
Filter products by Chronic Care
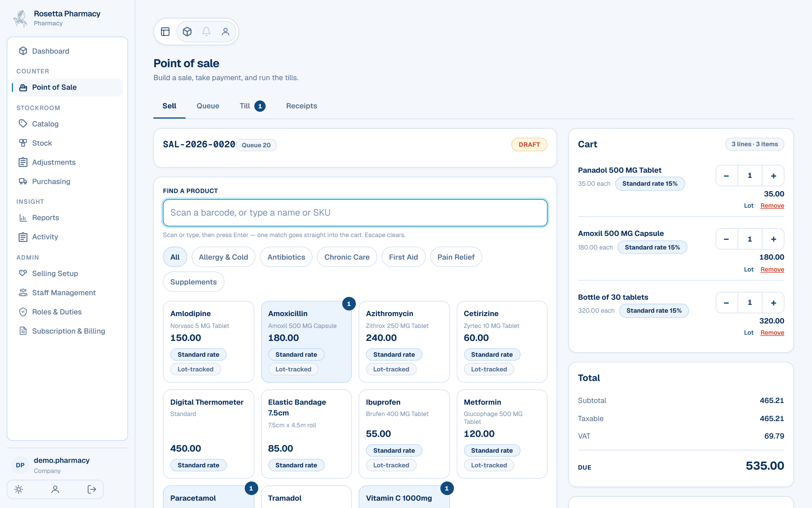pyautogui.click(x=347, y=257)
